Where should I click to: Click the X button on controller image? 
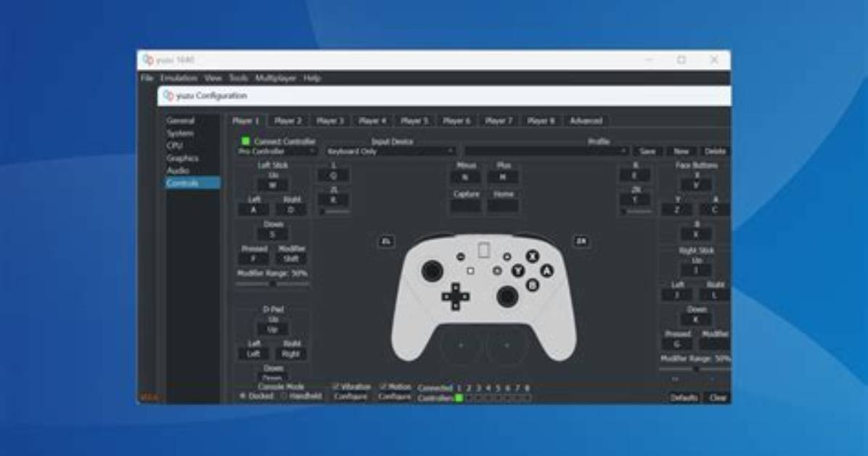pos(533,256)
